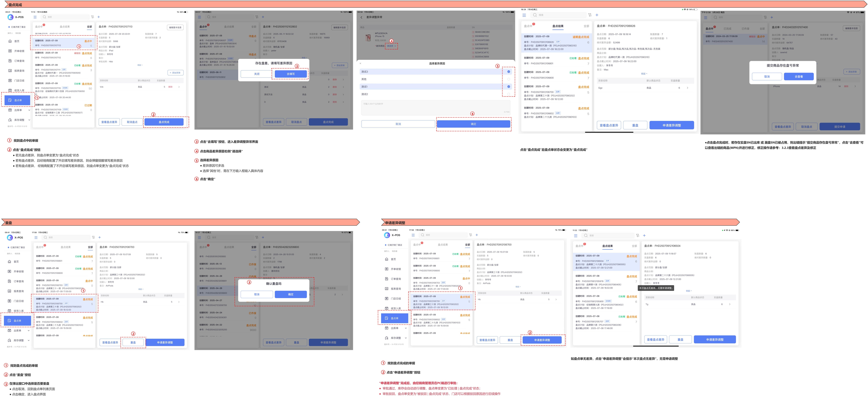Click 去填写 in the 存在盘差 dialog
Screen dimensions: 868x397
pyautogui.click(x=290, y=74)
